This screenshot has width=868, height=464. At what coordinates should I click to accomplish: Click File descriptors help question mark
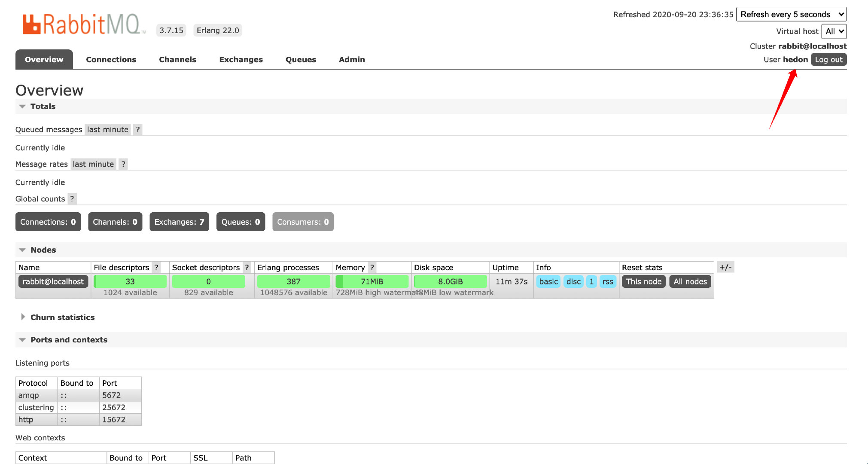[x=156, y=268]
